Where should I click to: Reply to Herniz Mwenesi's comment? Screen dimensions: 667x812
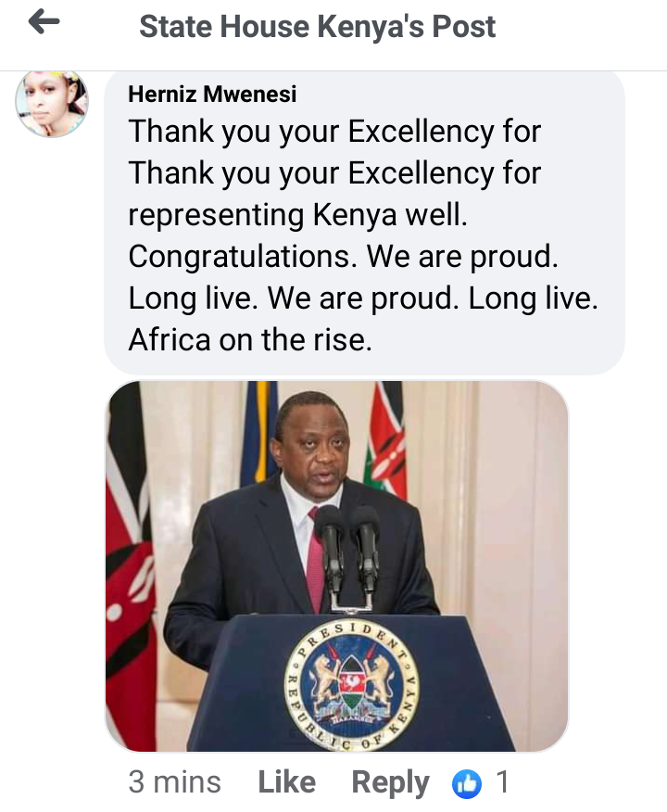(391, 782)
